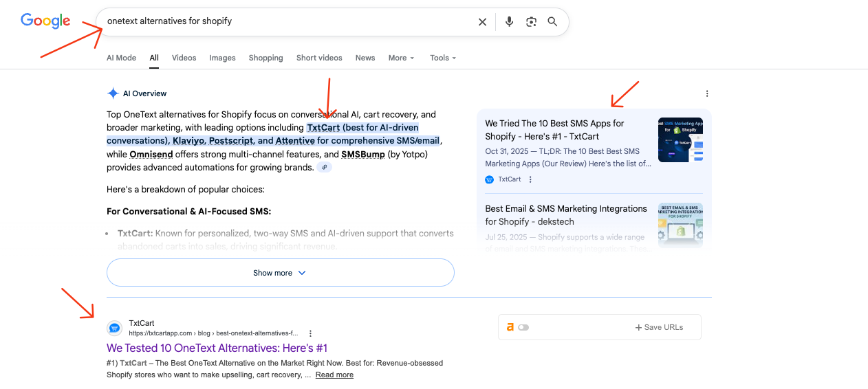Select the All results tab
Viewport: 868px width, 389px height.
[x=154, y=58]
